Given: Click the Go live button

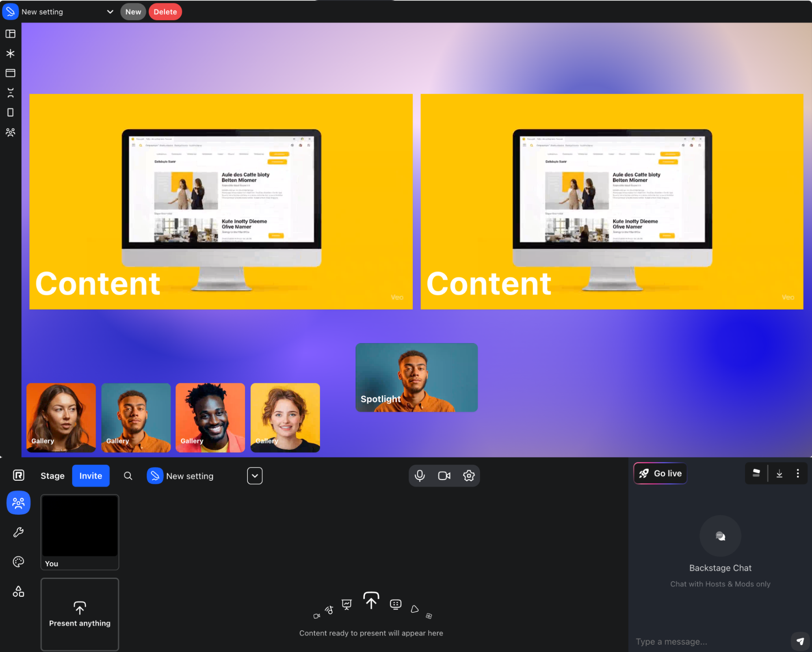Looking at the screenshot, I should 660,473.
